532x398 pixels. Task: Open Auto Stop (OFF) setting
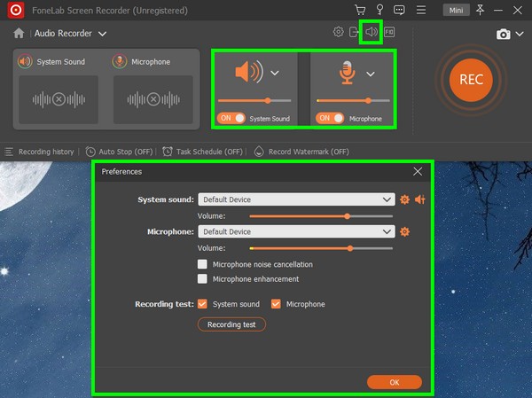(x=126, y=152)
